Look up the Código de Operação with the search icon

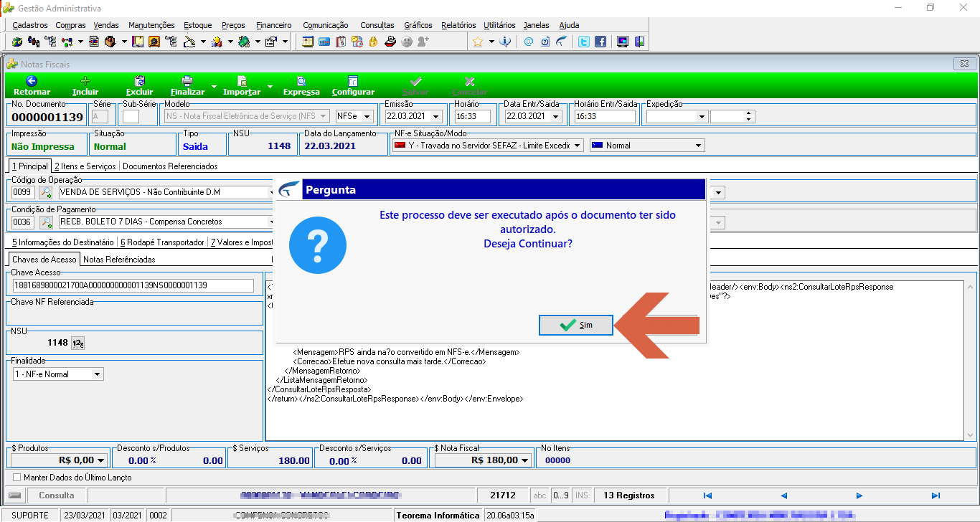click(x=46, y=192)
